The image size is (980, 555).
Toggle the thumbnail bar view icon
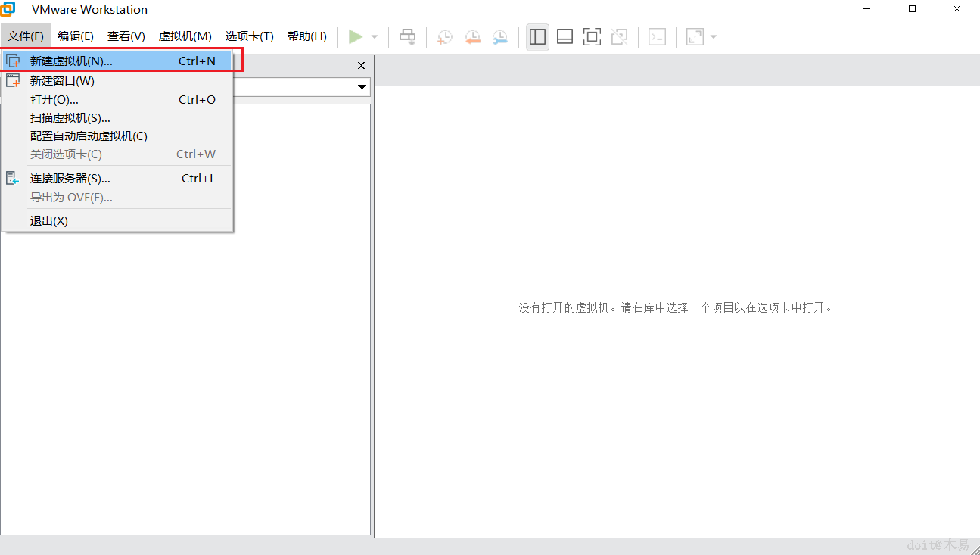pos(565,36)
